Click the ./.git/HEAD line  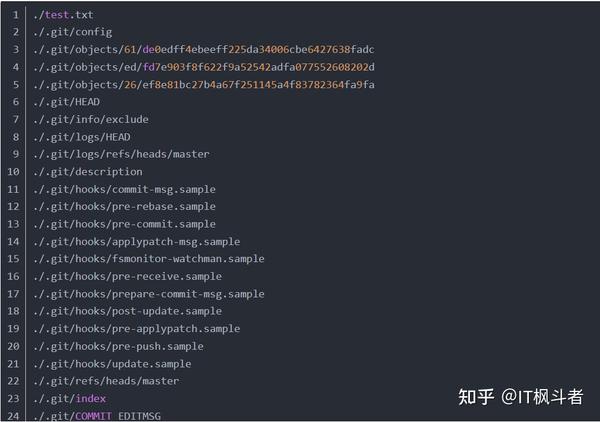[x=66, y=102]
